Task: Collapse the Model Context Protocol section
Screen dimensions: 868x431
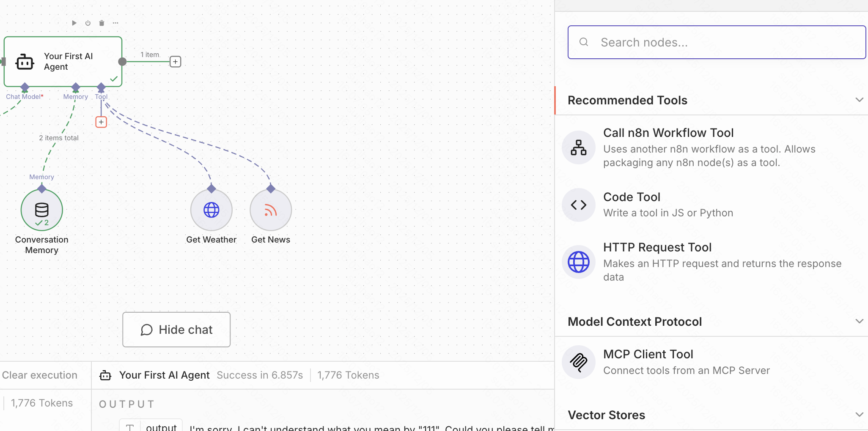Action: click(x=859, y=322)
